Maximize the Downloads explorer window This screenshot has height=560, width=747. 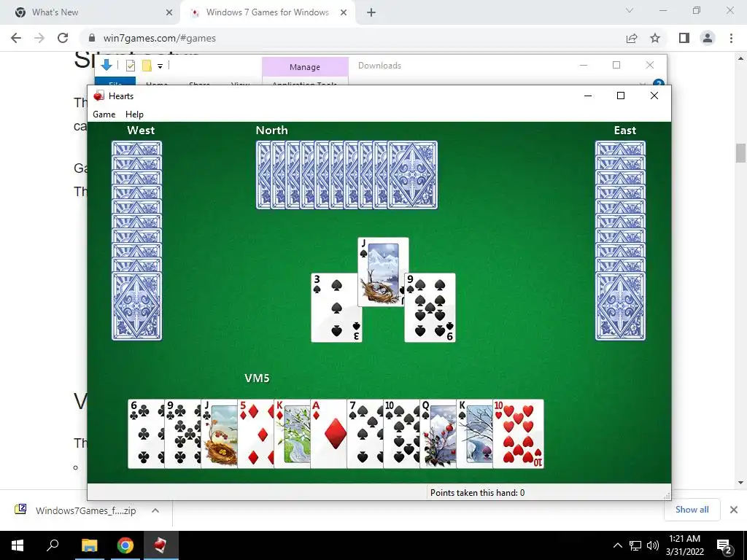[616, 65]
